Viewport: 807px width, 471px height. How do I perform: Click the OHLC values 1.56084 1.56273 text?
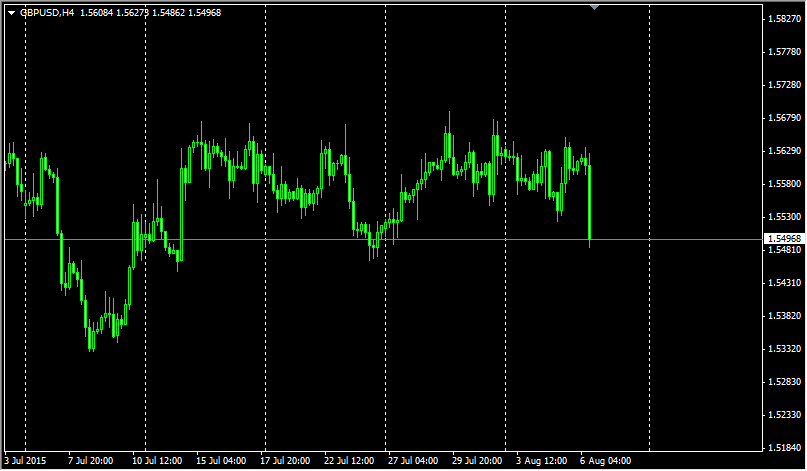coord(114,13)
